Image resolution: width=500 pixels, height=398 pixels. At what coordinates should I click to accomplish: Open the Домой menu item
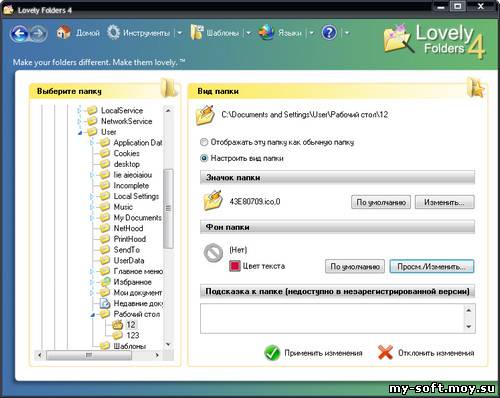click(x=88, y=33)
